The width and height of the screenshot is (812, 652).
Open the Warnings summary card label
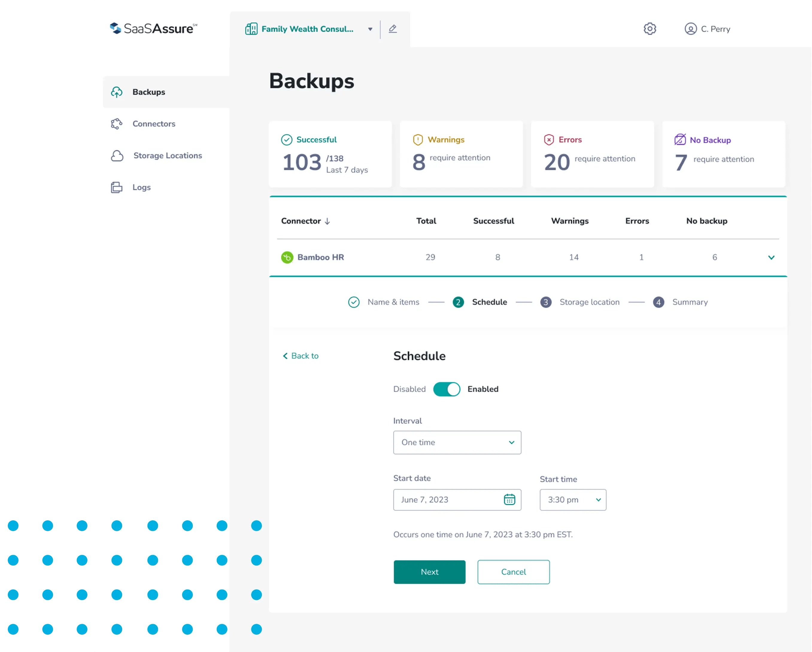(x=446, y=140)
